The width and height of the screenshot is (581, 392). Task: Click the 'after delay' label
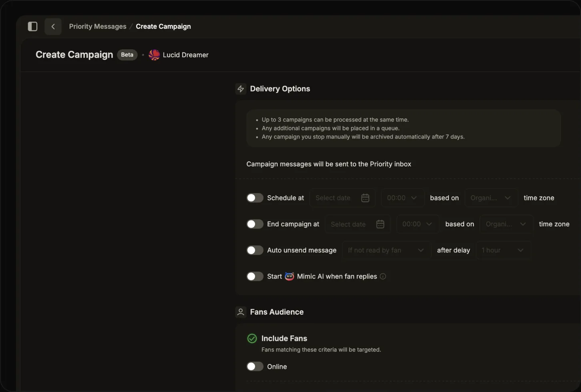tap(453, 250)
